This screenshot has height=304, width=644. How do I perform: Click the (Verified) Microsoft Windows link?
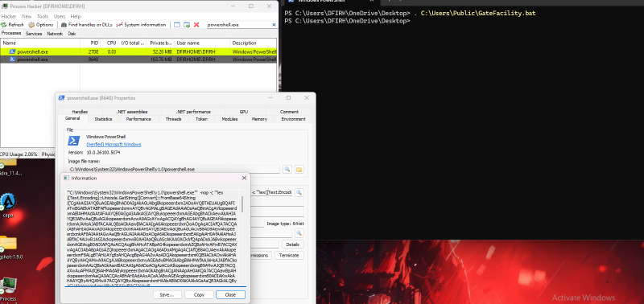click(114, 145)
